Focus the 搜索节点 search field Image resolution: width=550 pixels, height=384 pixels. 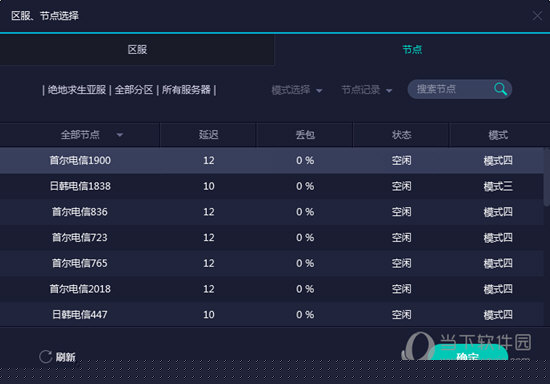(x=452, y=89)
